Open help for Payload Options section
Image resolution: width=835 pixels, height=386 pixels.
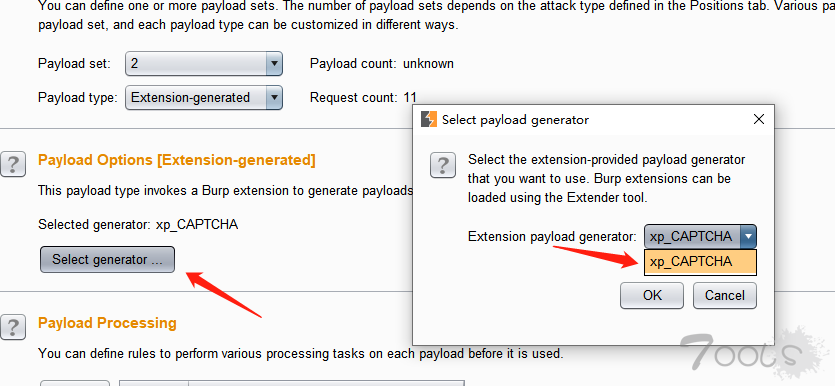[13, 165]
